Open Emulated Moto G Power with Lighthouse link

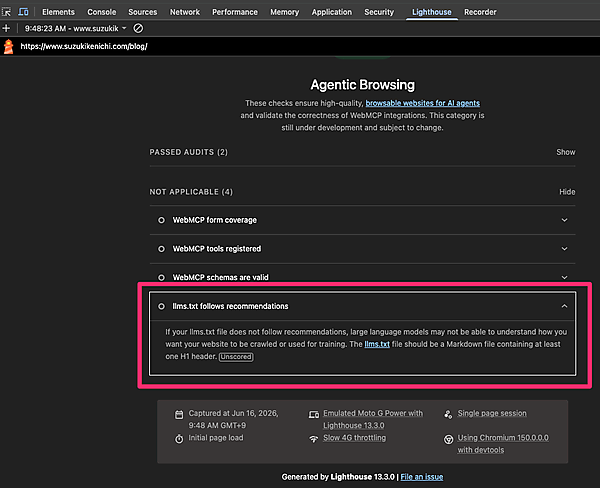pos(373,419)
